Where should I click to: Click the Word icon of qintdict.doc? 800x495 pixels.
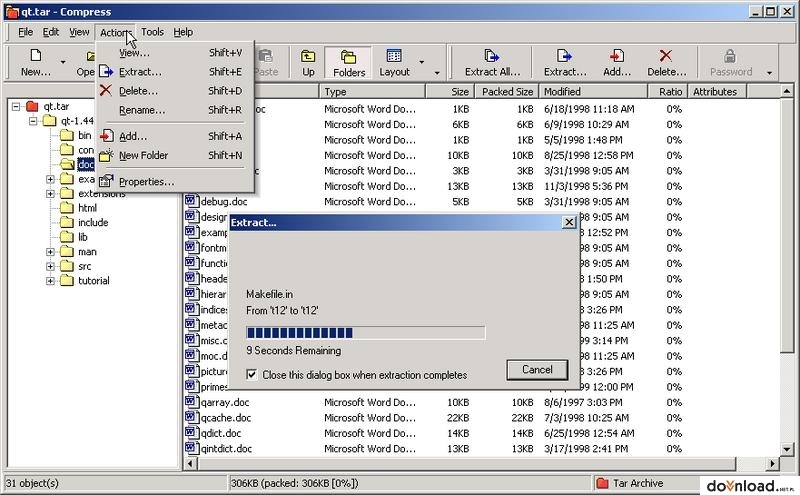click(191, 448)
